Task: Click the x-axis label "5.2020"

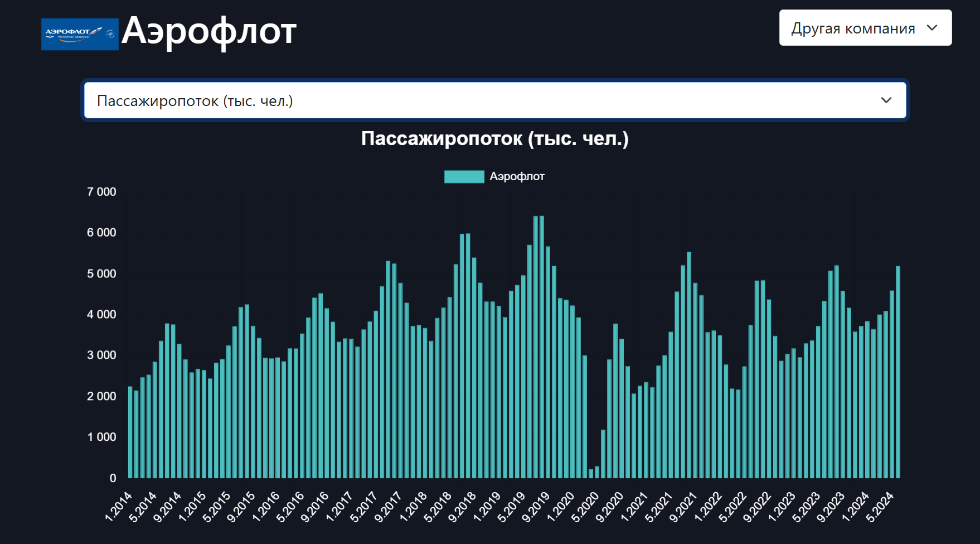Action: (x=586, y=507)
